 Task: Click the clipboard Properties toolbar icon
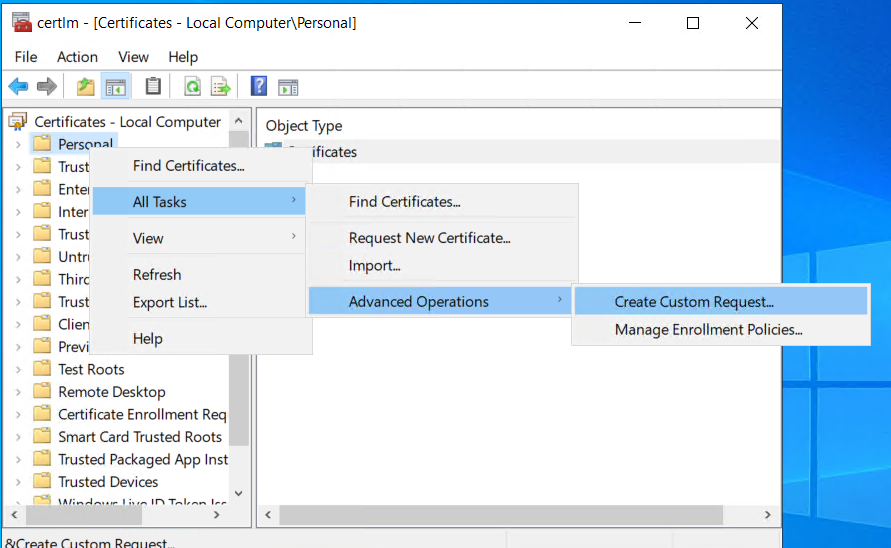153,87
